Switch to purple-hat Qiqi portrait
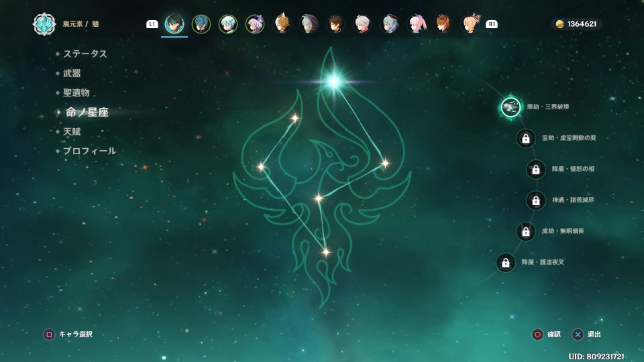Screen dimensions: 644x362 pyautogui.click(x=255, y=24)
